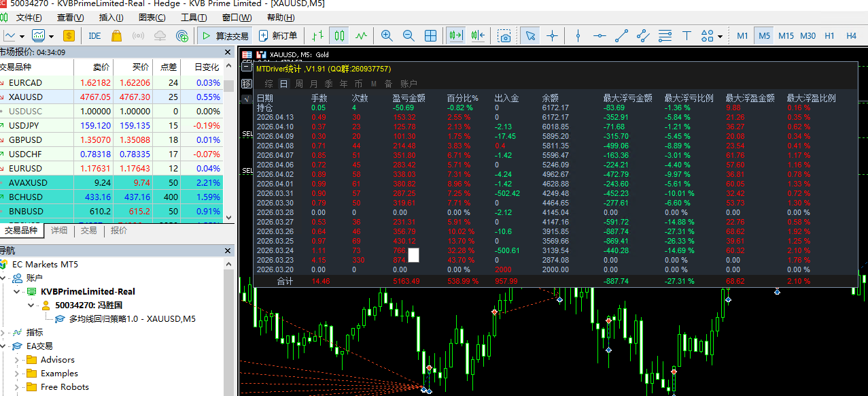This screenshot has height=396, width=868.
Task: Switch to the 详细 tab
Action: tap(59, 231)
